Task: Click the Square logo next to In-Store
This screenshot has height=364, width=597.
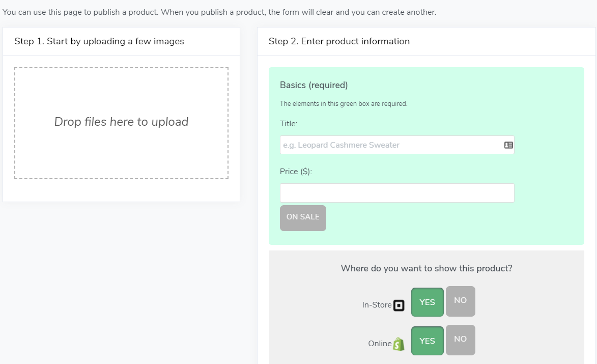Action: click(x=399, y=305)
